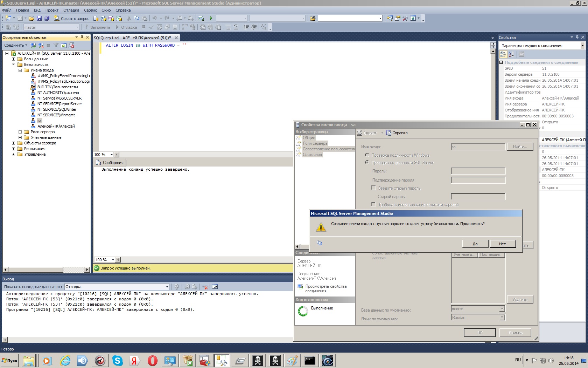Expand the Управление tree node
The image size is (588, 368).
[x=13, y=154]
